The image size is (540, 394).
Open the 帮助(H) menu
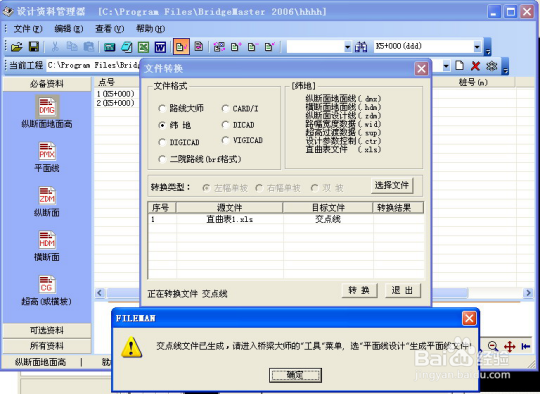[x=150, y=29]
